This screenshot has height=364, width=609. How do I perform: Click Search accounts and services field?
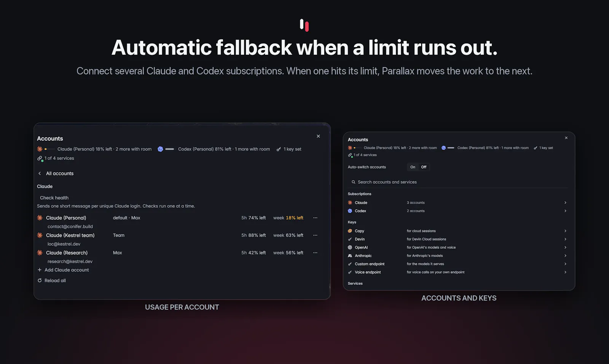point(458,182)
